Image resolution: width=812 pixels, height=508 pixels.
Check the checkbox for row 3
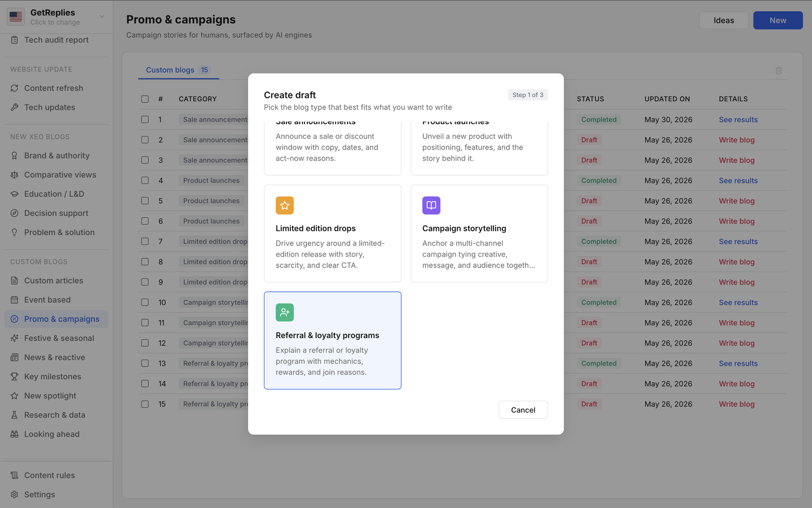[x=145, y=160]
